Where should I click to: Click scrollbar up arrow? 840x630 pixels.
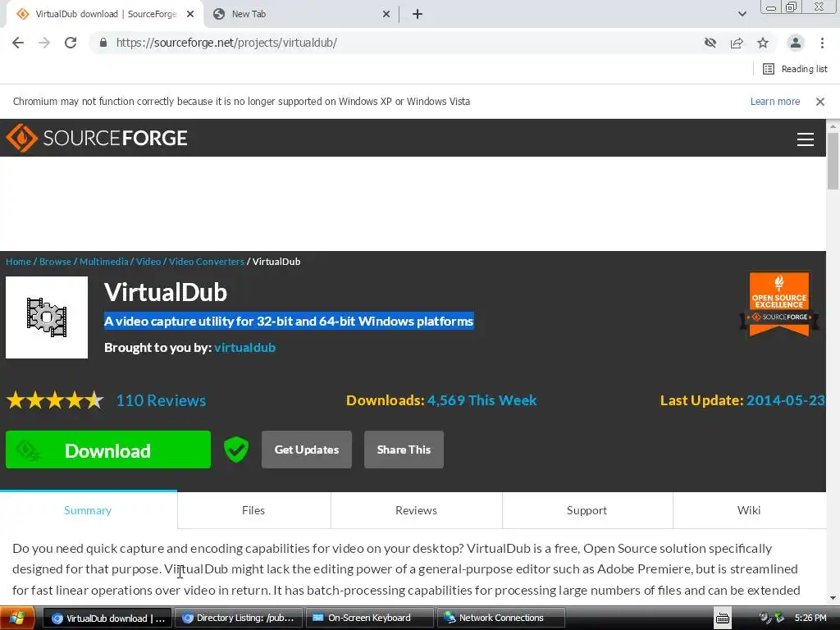833,126
